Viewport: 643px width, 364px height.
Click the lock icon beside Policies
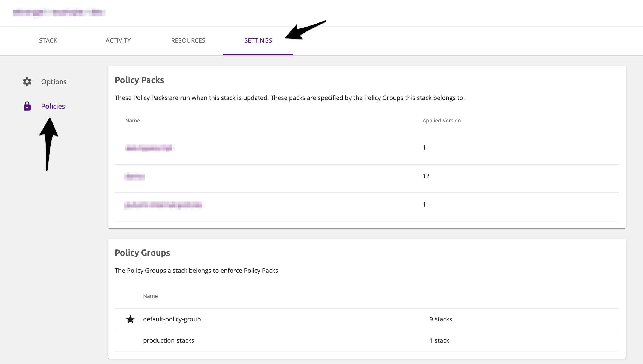point(27,106)
